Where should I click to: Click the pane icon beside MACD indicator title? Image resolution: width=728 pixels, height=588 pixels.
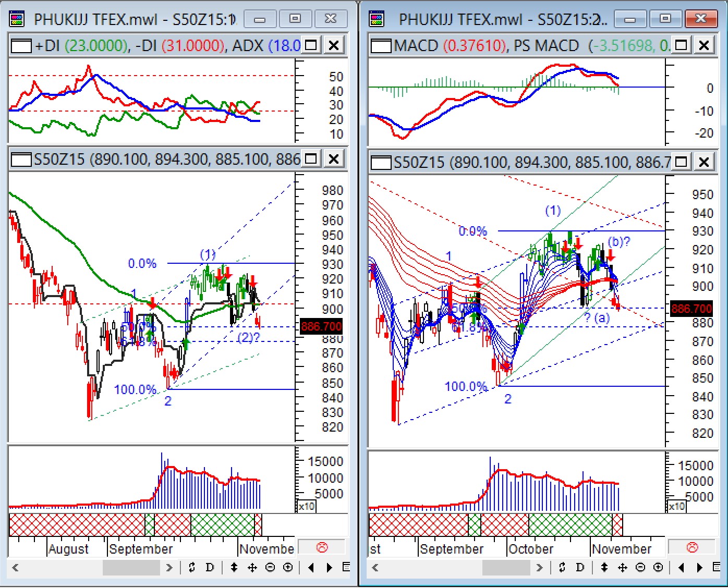pos(381,46)
